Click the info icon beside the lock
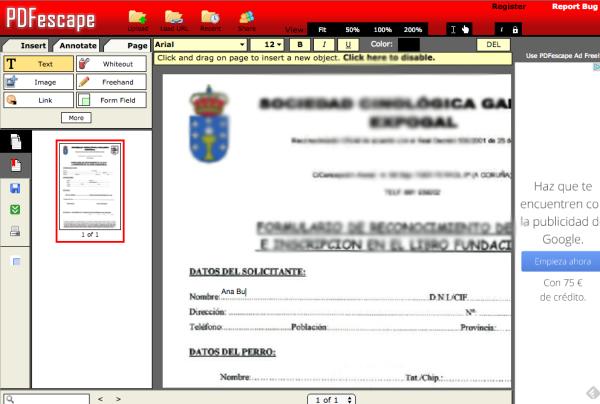 coord(501,30)
